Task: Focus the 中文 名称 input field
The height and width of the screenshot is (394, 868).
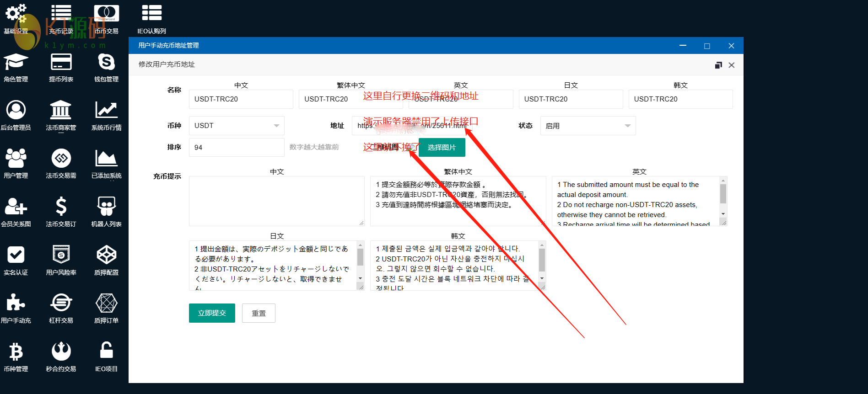Action: pos(241,99)
